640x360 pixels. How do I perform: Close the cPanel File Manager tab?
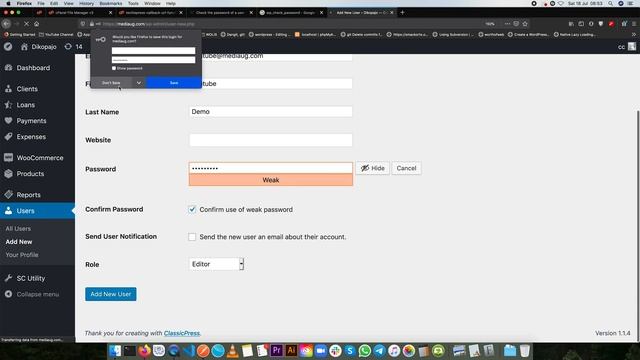click(x=110, y=13)
